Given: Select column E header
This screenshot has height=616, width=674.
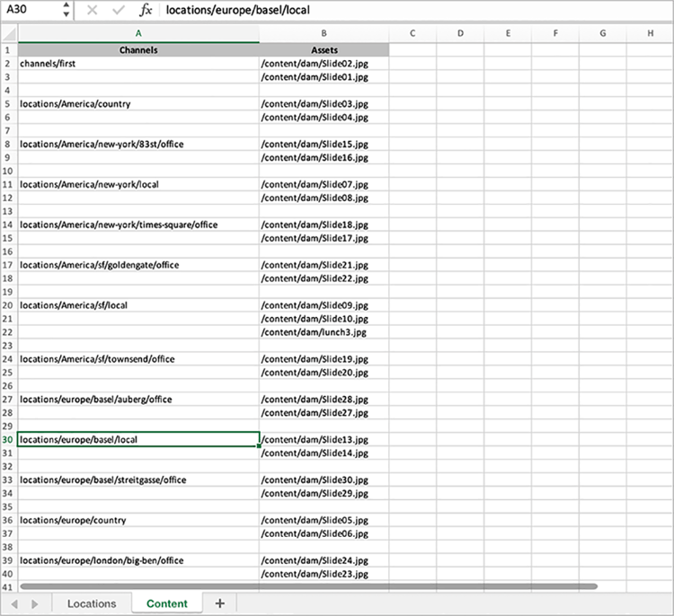Looking at the screenshot, I should pos(508,33).
